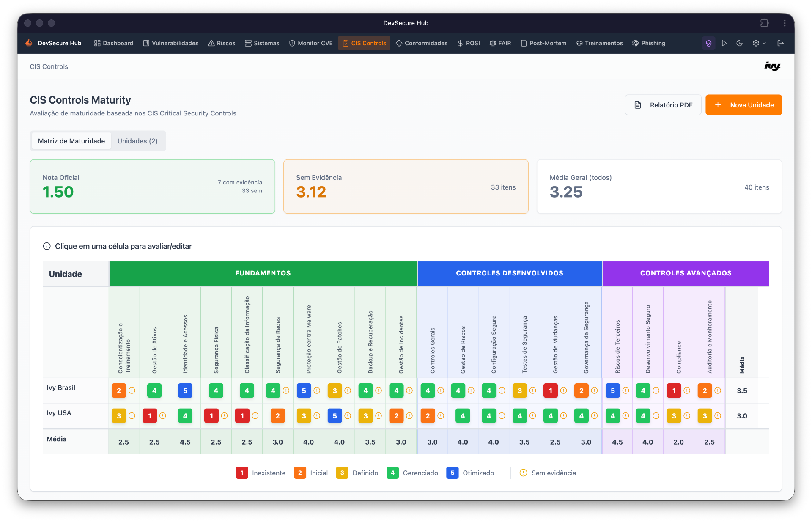
Task: Click the FUNDAMENTOS group header
Action: pos(263,273)
